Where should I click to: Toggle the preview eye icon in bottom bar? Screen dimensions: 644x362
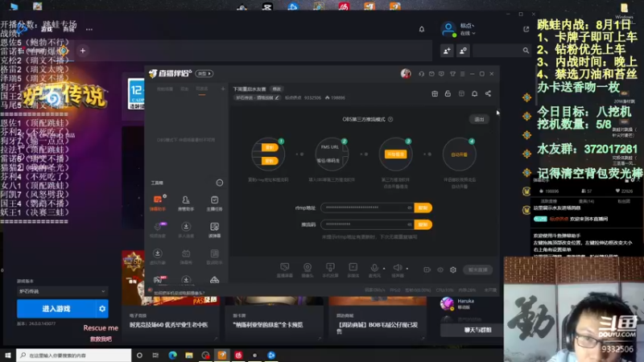point(440,269)
